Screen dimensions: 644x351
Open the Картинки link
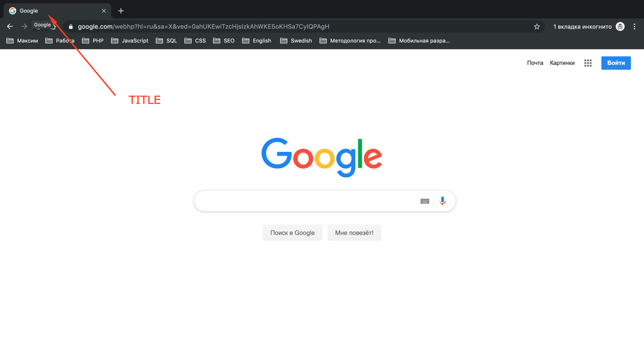coord(562,63)
